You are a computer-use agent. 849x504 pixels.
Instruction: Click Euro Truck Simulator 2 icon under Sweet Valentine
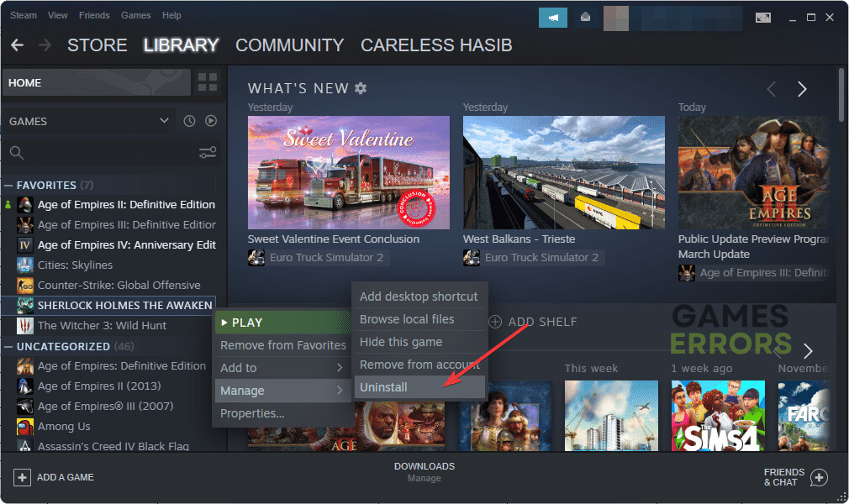[256, 258]
